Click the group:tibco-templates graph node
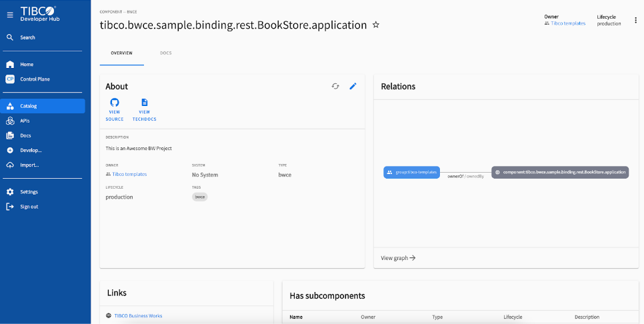 [412, 172]
